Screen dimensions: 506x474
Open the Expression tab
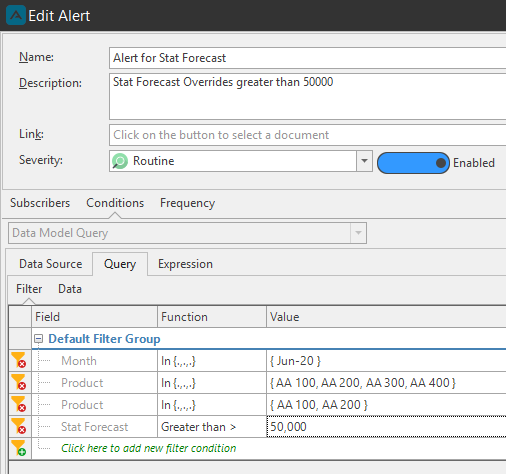click(x=185, y=264)
